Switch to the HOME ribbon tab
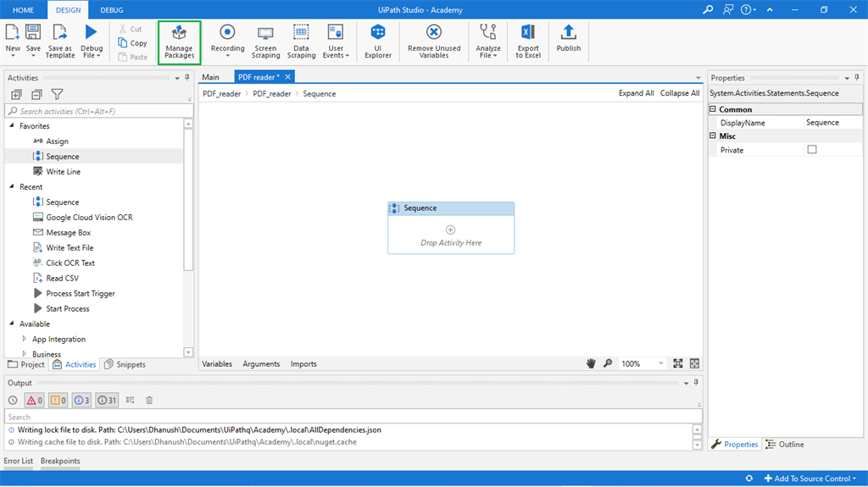Screen dimensions: 868x487 tap(23, 10)
